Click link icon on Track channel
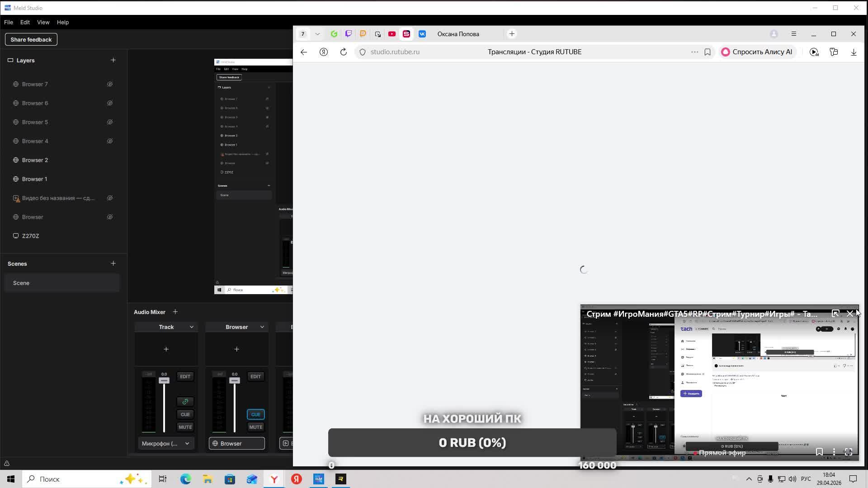This screenshot has height=488, width=868. point(185,401)
